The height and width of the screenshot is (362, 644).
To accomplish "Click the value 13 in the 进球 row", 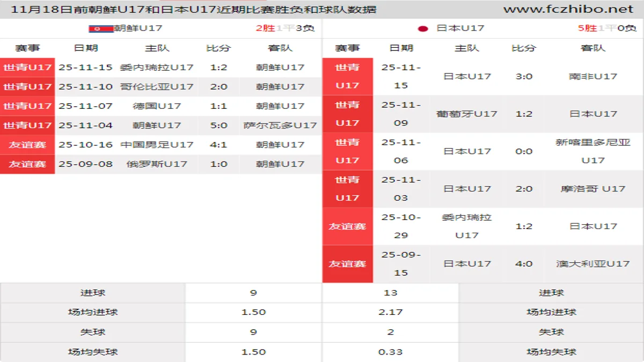I will coord(390,292).
